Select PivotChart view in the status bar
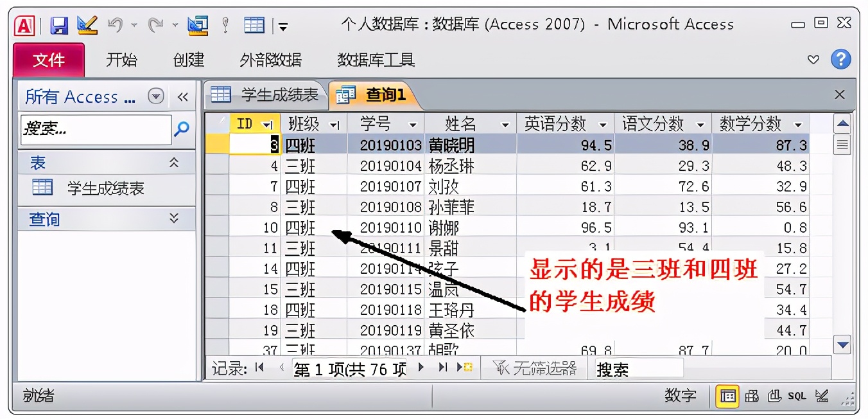This screenshot has width=868, height=419. tap(775, 397)
